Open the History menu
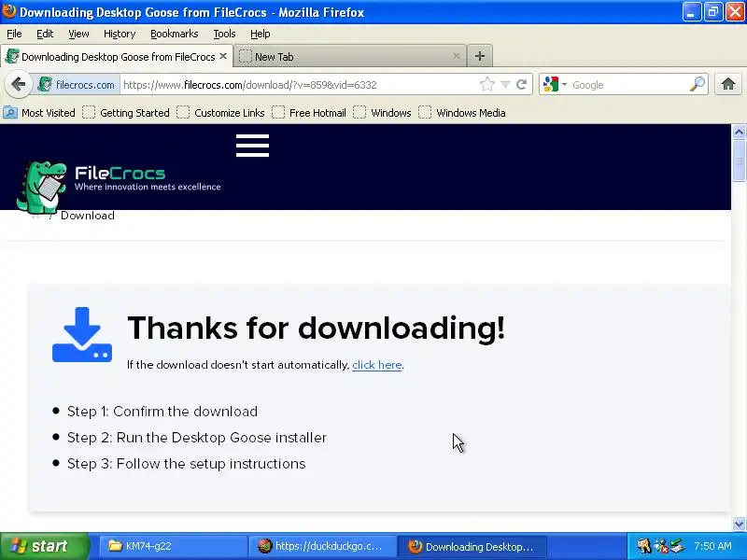This screenshot has width=747, height=560. [x=120, y=34]
